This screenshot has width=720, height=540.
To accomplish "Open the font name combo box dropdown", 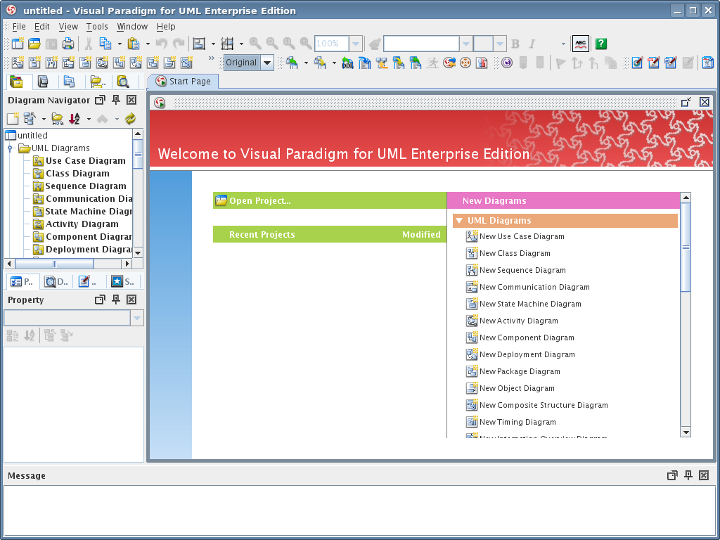I will click(x=466, y=44).
